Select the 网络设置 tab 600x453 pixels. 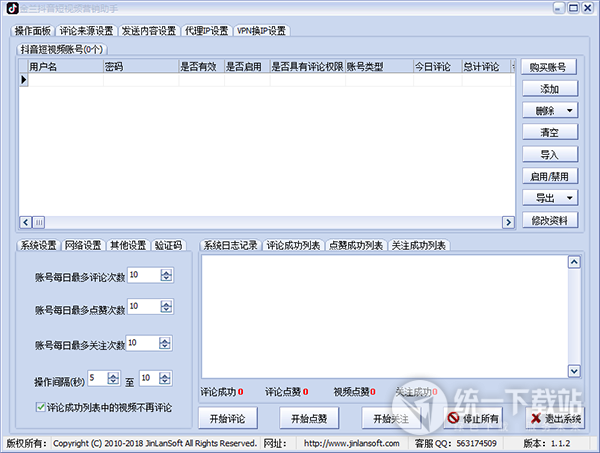[x=84, y=245]
